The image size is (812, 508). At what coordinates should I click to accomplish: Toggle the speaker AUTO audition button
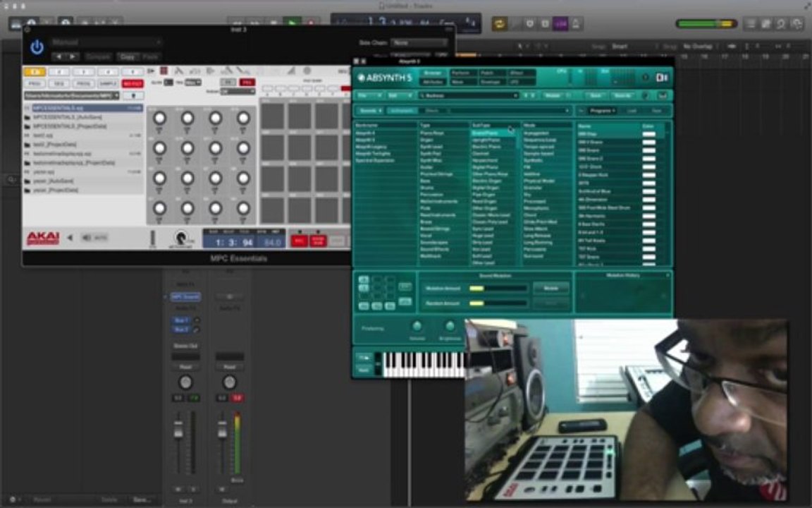94,237
